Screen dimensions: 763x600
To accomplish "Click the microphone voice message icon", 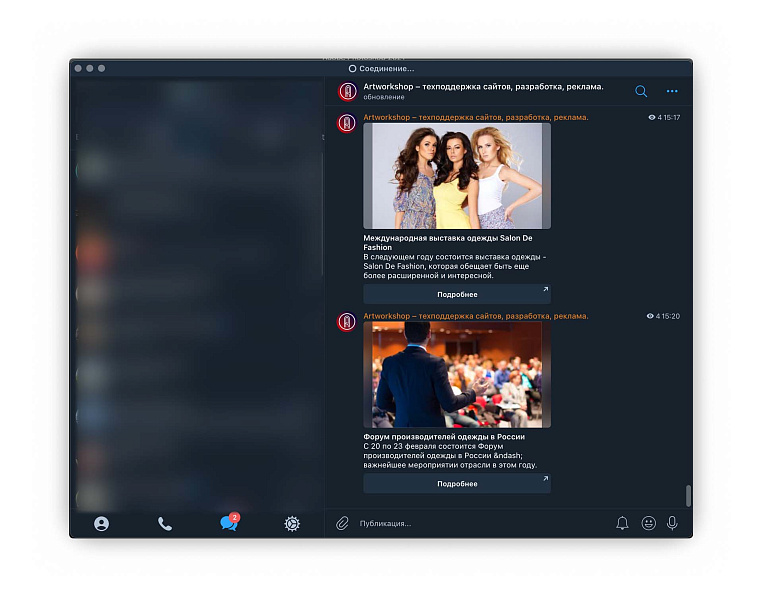I will tap(673, 523).
